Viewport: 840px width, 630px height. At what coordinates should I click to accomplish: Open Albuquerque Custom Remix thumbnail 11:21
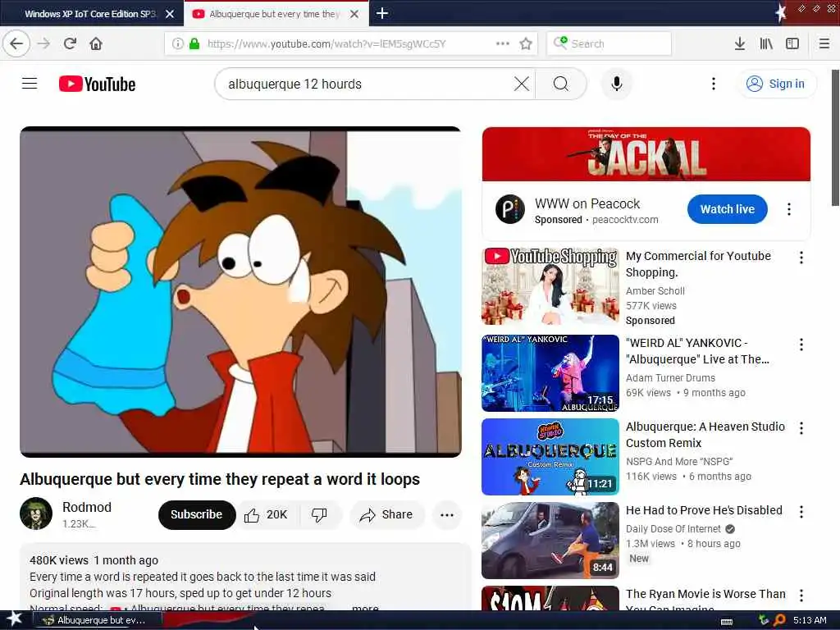coord(550,457)
